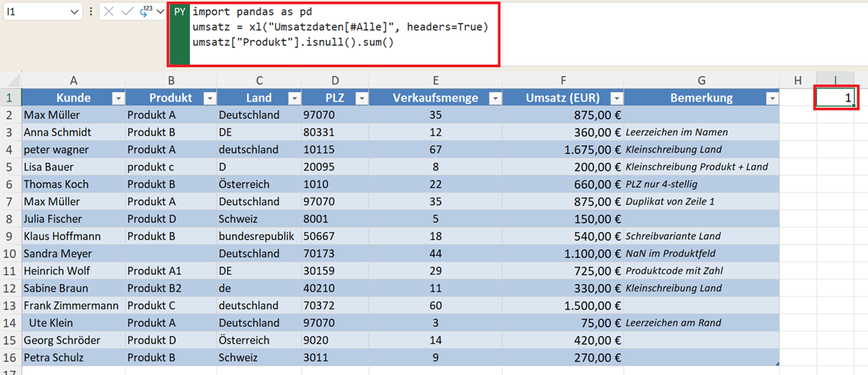
Task: Open the PLZ column filter dropdown
Action: click(x=361, y=98)
